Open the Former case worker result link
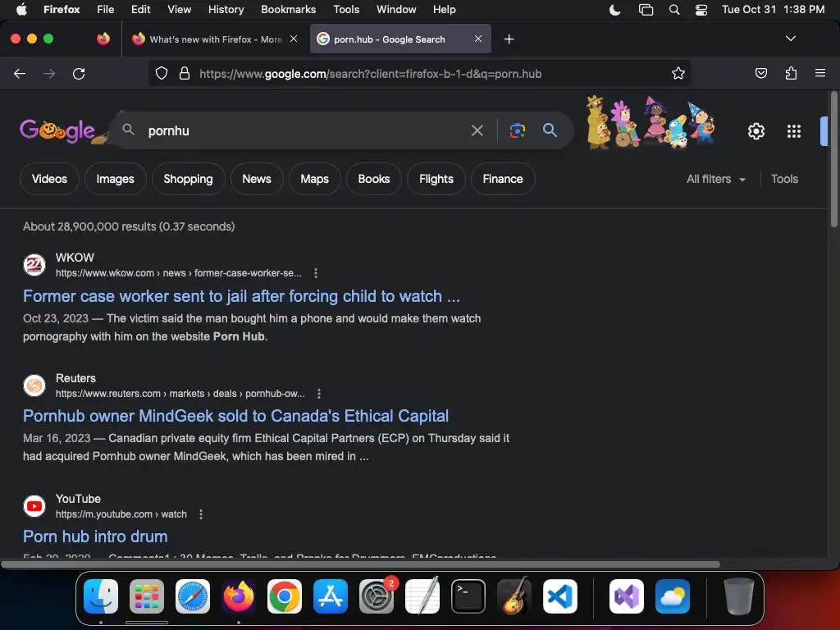Screen dimensions: 840x630 [241, 296]
